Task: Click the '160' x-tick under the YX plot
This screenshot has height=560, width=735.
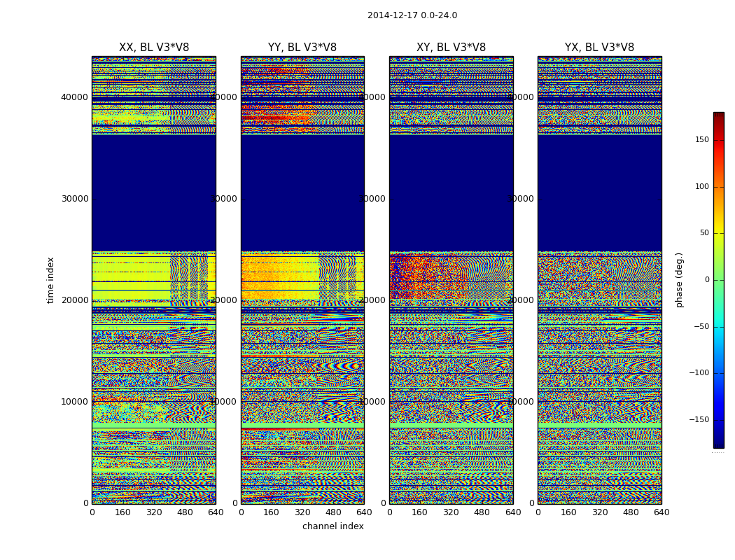Action: 568,512
